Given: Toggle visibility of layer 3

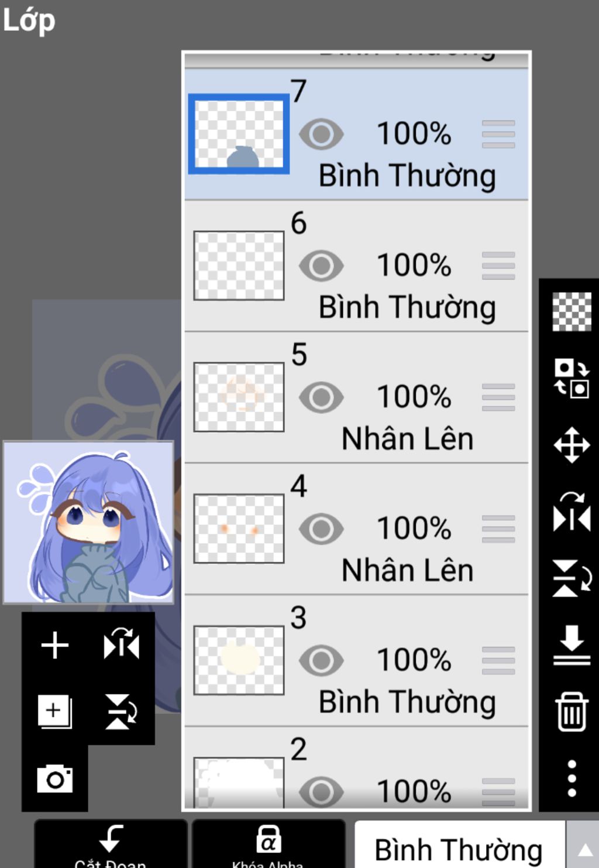Looking at the screenshot, I should 321,661.
